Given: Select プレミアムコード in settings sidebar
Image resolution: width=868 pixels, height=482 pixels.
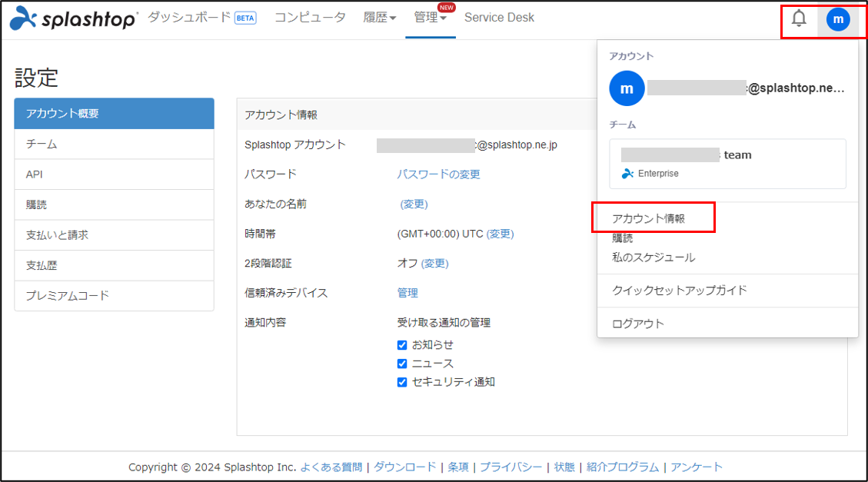Looking at the screenshot, I should [114, 296].
